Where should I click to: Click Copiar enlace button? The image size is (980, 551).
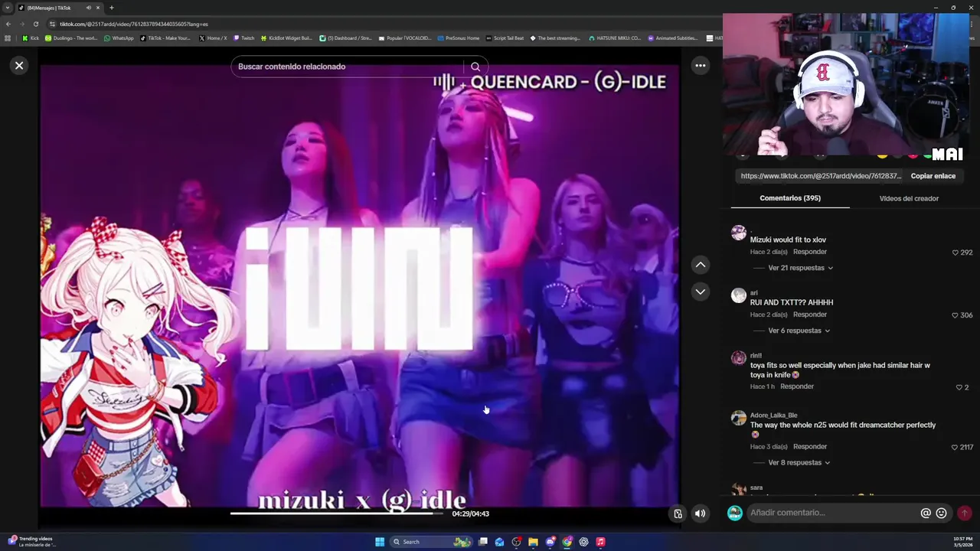click(933, 176)
